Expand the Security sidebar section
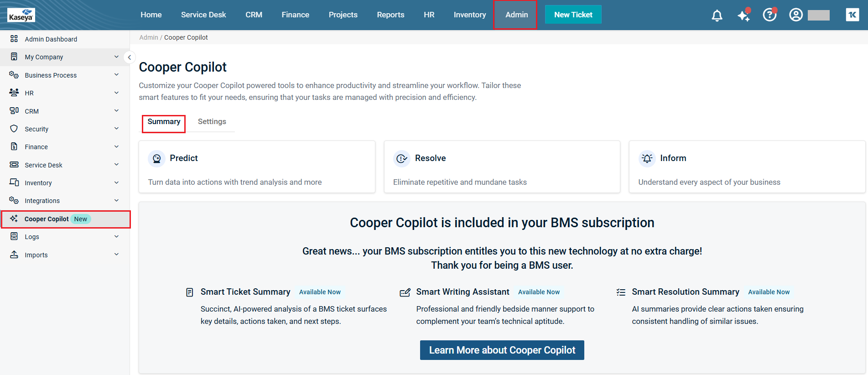The image size is (868, 375). click(65, 129)
